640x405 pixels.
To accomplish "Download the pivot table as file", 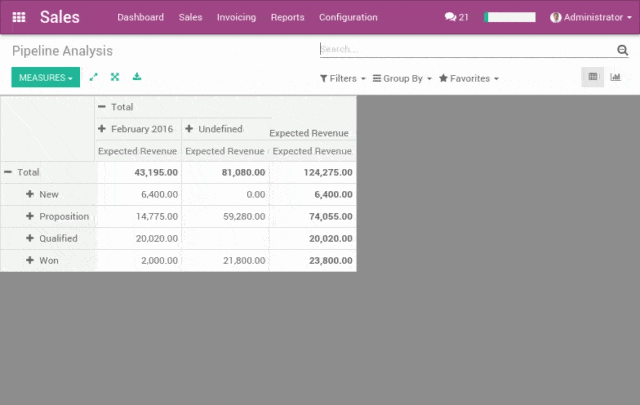I will coord(137,77).
